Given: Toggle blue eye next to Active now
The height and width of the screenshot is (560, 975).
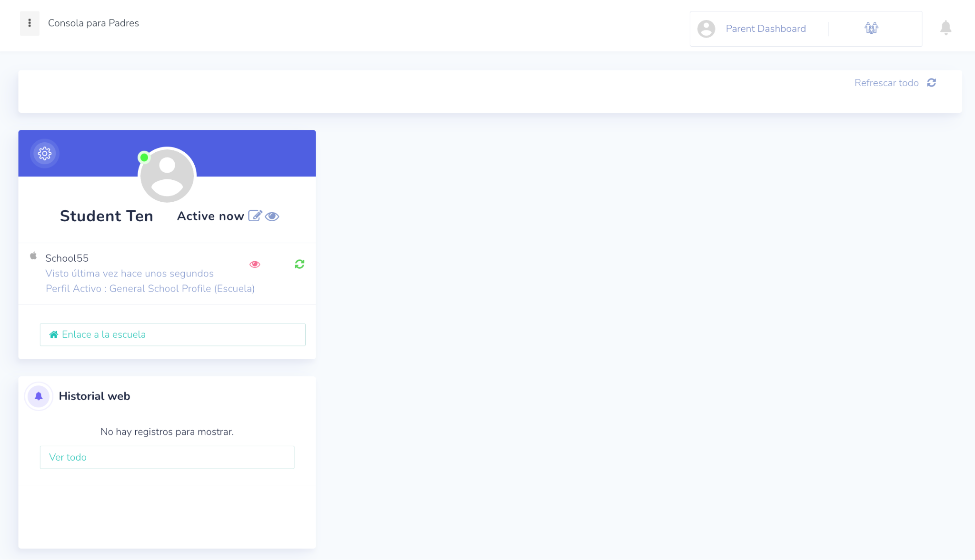Looking at the screenshot, I should pos(272,216).
